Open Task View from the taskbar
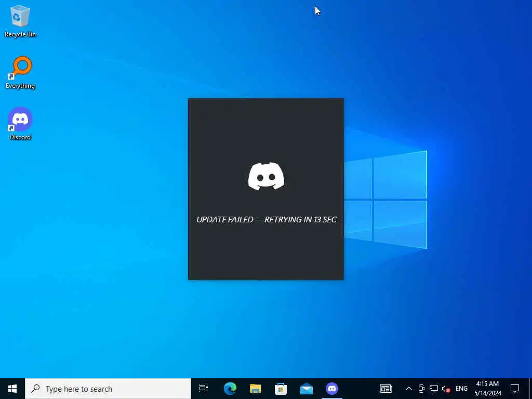Screen dimensions: 532x399 tap(204, 389)
